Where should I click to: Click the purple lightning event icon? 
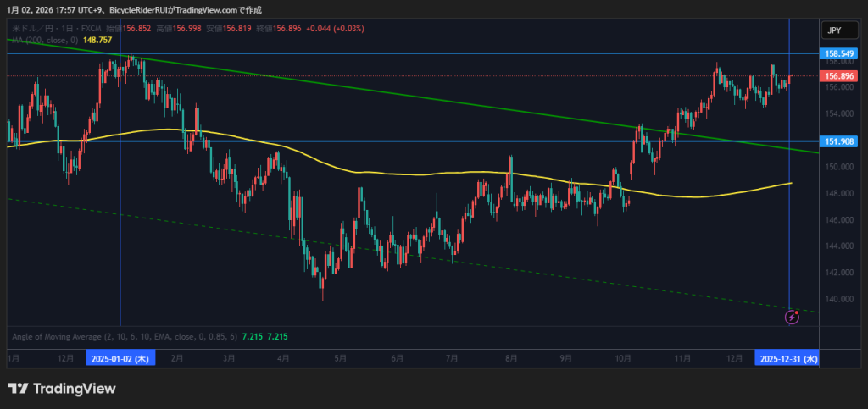tap(793, 318)
